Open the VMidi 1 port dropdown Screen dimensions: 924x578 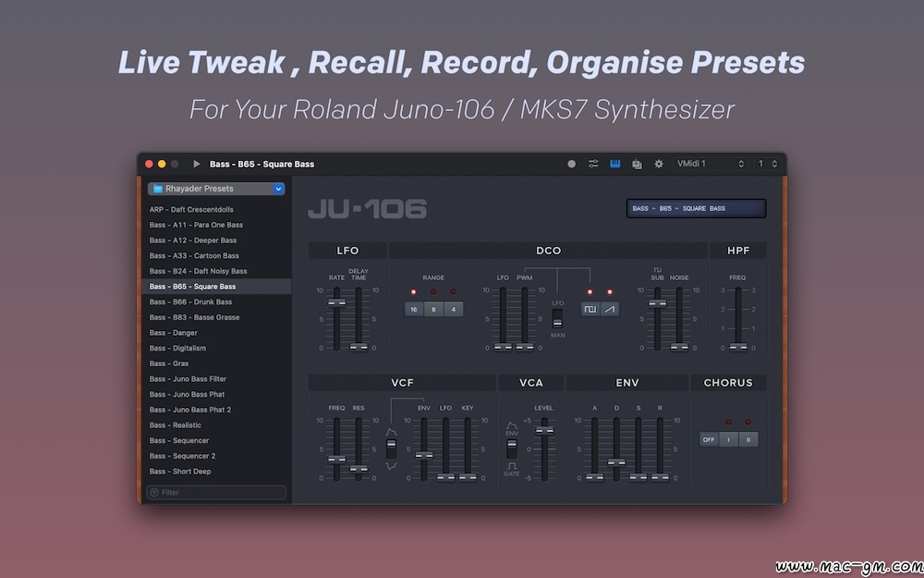pyautogui.click(x=711, y=164)
